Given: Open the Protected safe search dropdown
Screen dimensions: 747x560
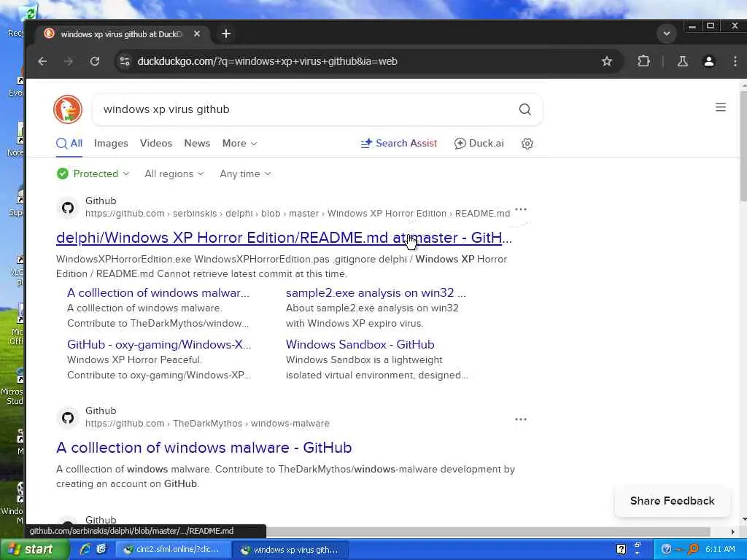Looking at the screenshot, I should point(93,174).
